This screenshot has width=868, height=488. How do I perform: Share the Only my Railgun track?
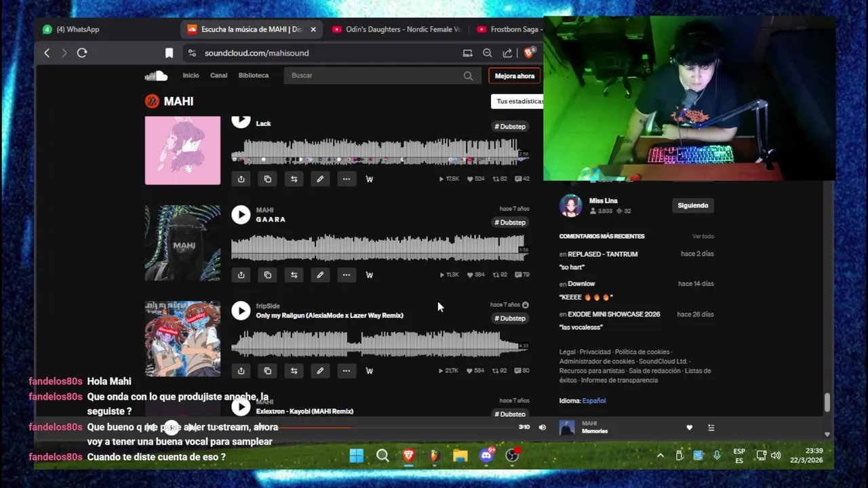(241, 371)
